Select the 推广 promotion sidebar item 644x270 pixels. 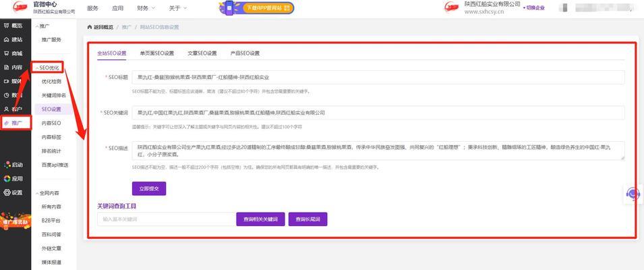16,123
